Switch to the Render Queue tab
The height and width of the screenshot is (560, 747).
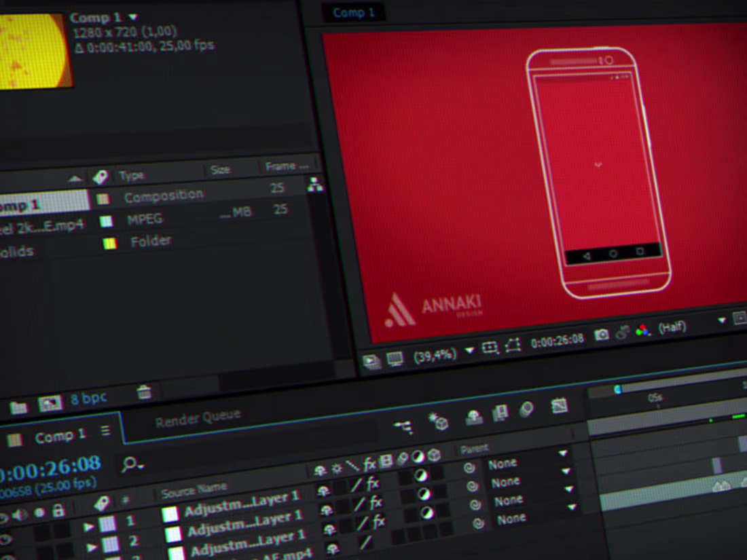pyautogui.click(x=197, y=417)
